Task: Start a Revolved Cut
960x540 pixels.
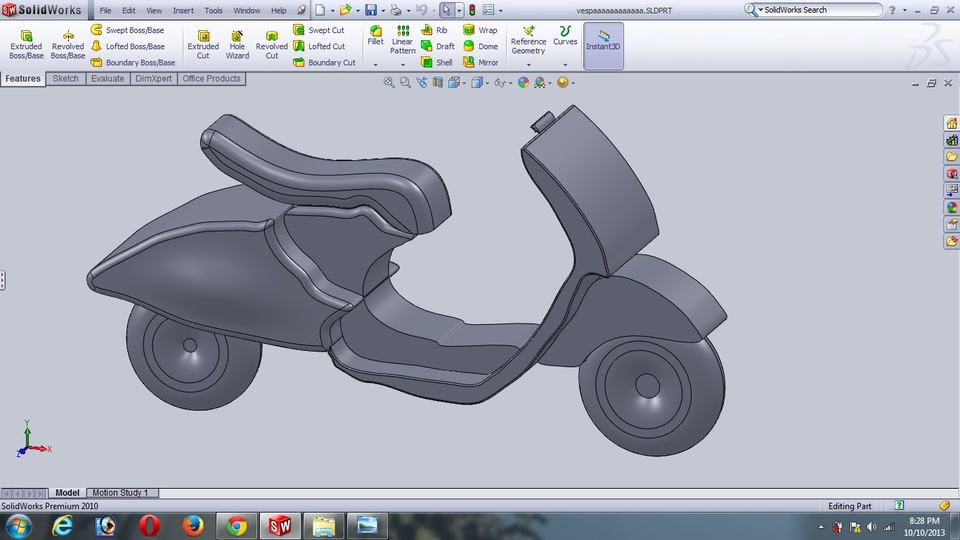Action: (x=272, y=45)
